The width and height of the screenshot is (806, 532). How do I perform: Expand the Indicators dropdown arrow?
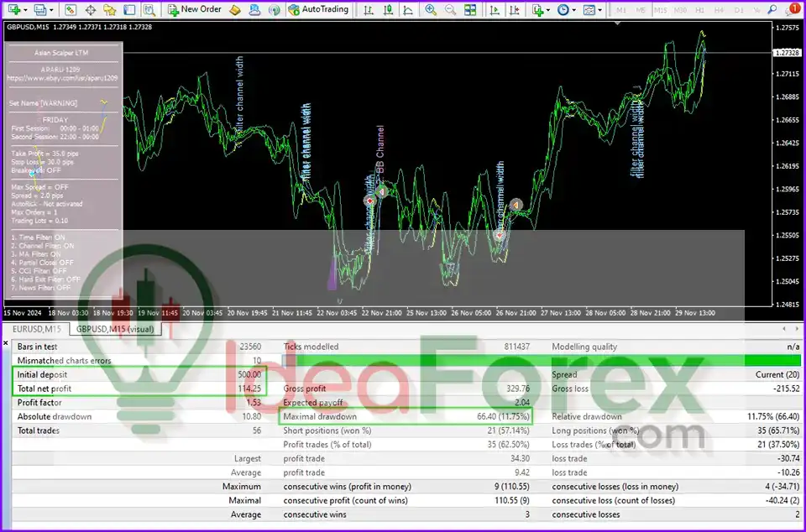pyautogui.click(x=548, y=10)
